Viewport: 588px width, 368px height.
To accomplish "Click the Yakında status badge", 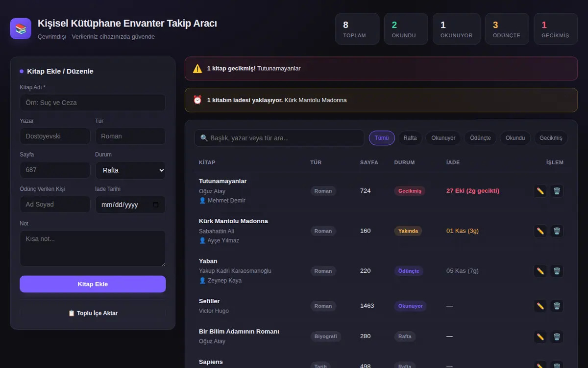I will [408, 231].
